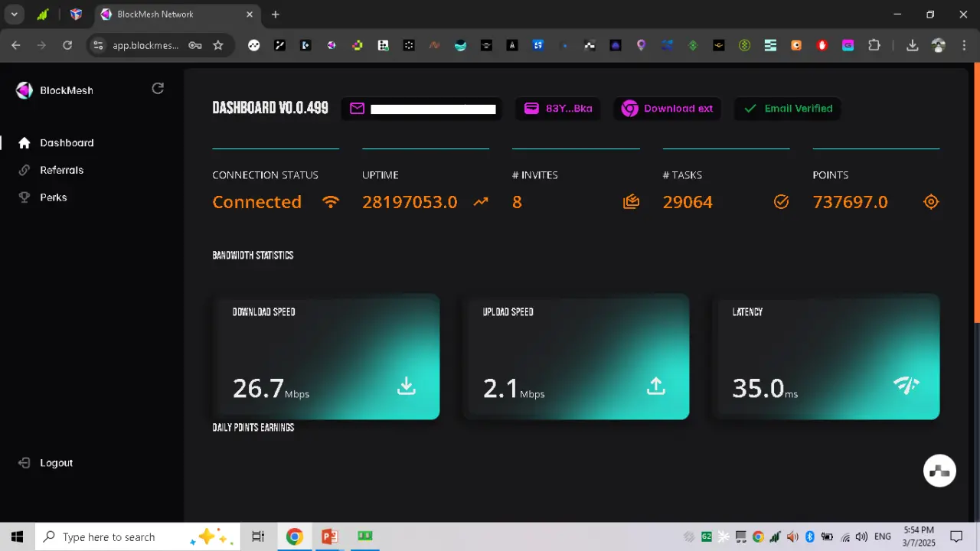This screenshot has width=980, height=551.
Task: Open the volume speaker icon beside ENG
Action: [861, 536]
